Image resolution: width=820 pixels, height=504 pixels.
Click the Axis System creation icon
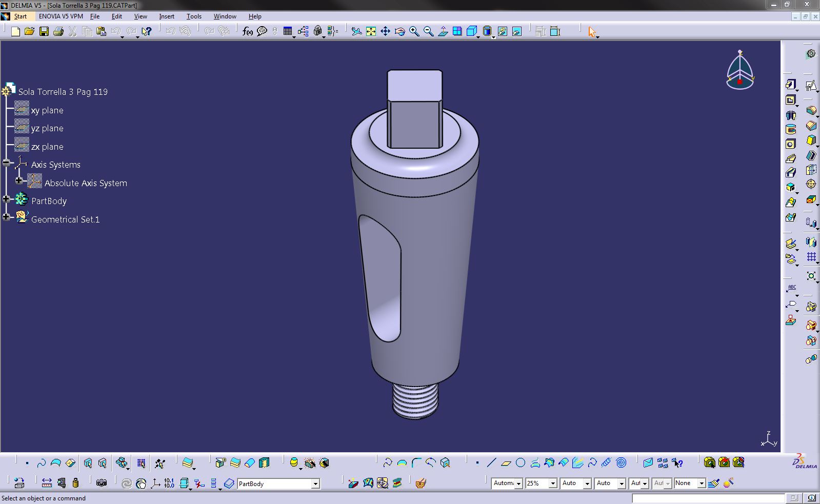click(155, 483)
